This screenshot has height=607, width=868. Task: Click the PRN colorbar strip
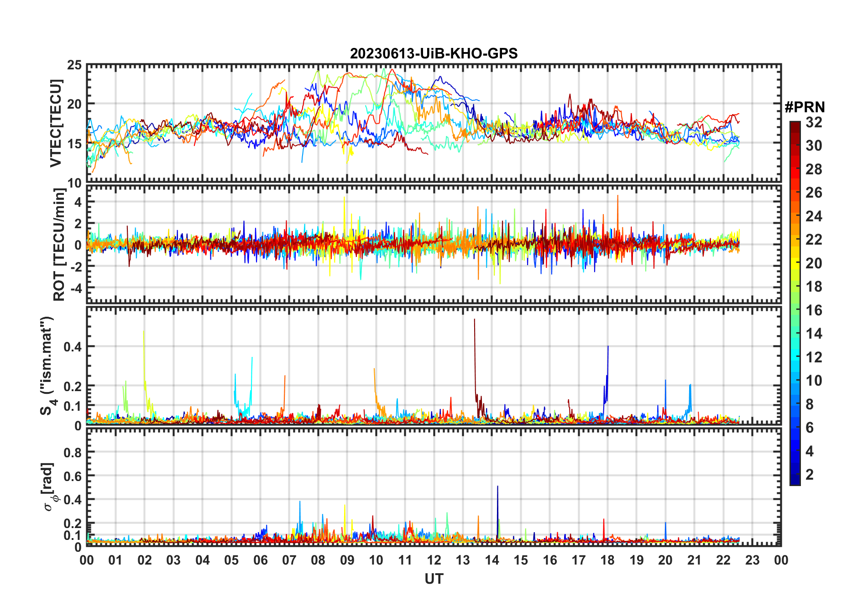pyautogui.click(x=795, y=303)
